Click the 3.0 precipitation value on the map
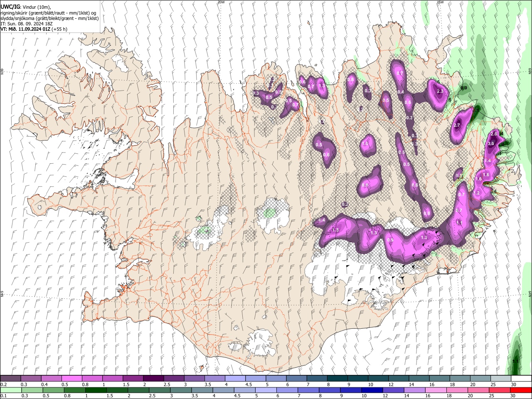Viewport: 532px width, 399px height. click(490, 143)
